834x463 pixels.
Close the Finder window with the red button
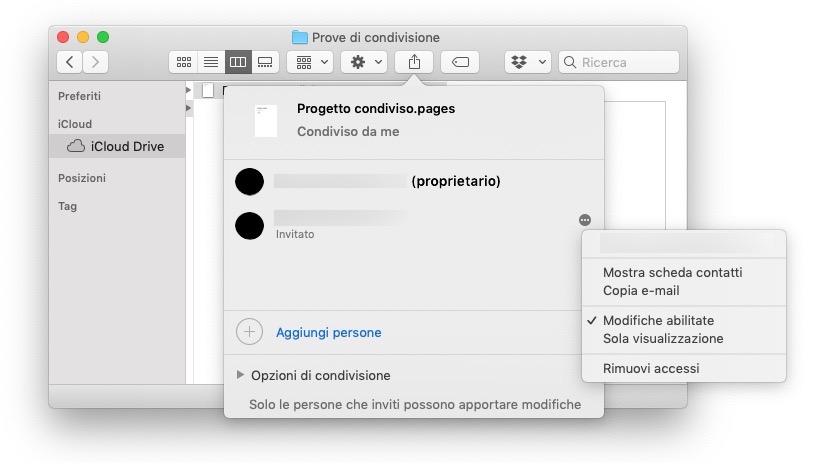point(63,37)
